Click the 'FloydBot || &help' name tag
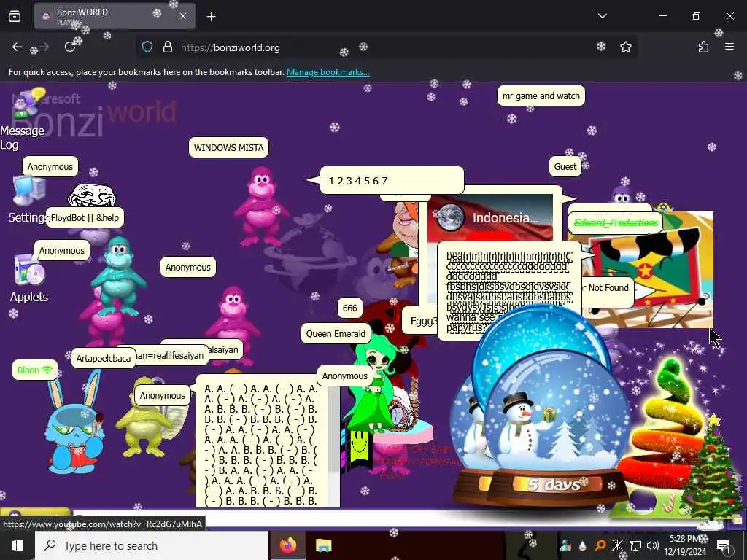 [85, 217]
